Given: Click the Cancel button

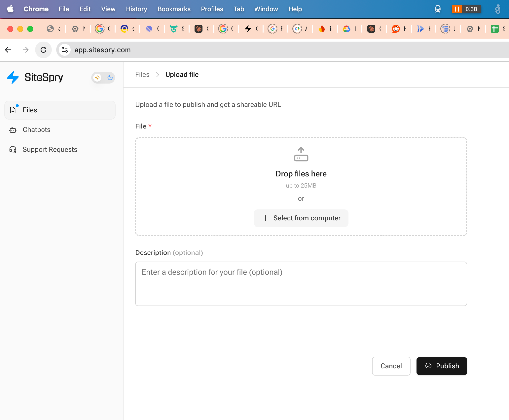Looking at the screenshot, I should point(391,366).
